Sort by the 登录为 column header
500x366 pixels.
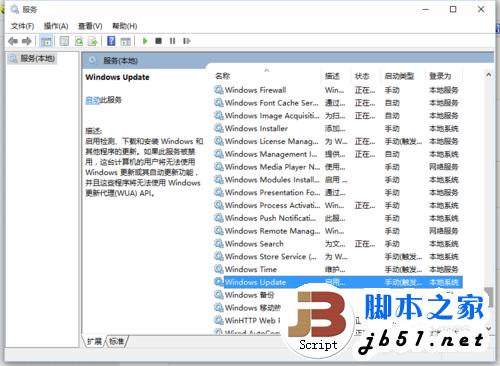(440, 76)
